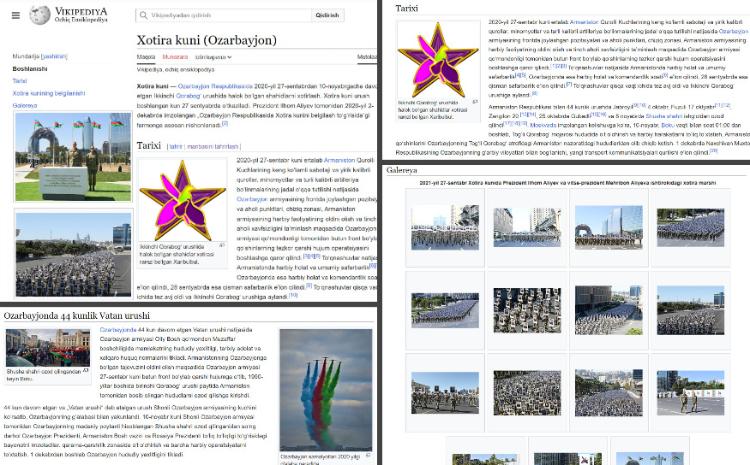Screen dimensions: 750x465
Task: Open the Munozara tab
Action: [175, 57]
